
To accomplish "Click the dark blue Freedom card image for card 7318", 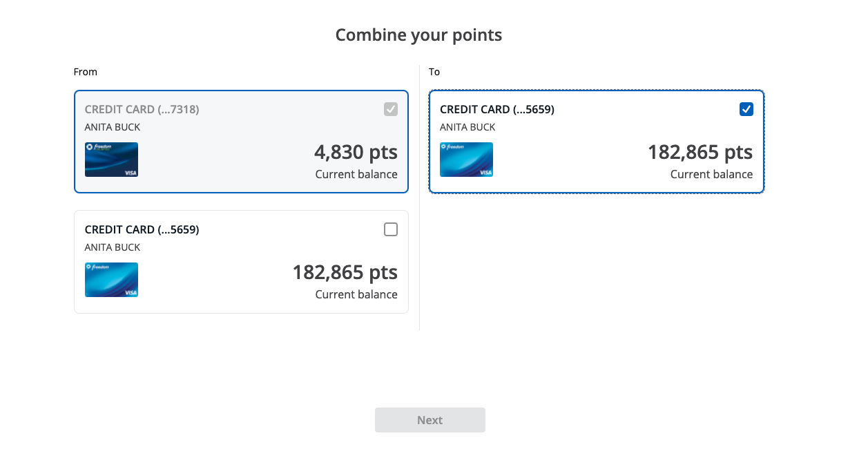I will tap(111, 160).
